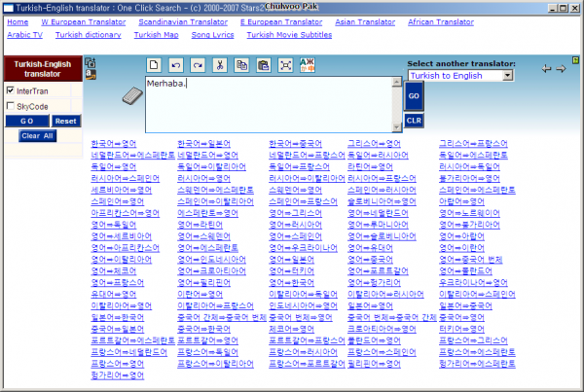Open the 터키어⇒영어 link
Viewport: 584px width, 392px height.
coord(461,329)
